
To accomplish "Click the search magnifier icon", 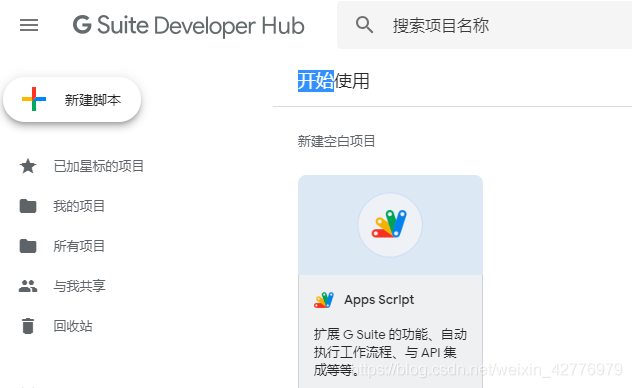I will [x=364, y=25].
